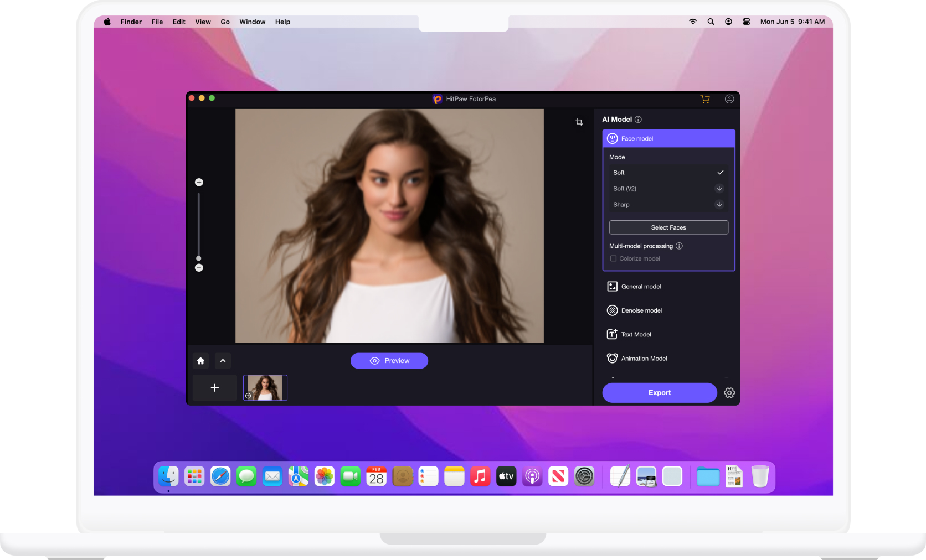Select the Denoise model
Screen dimensions: 926x560
641,310
